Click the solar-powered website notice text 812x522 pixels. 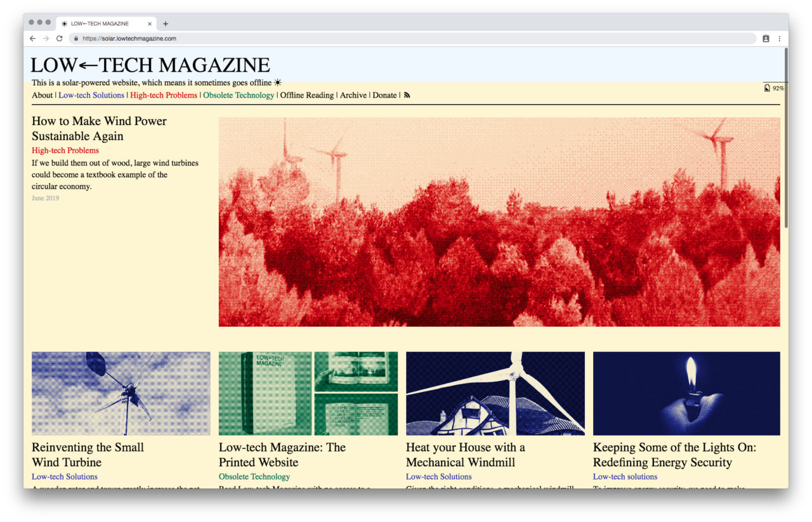click(x=152, y=82)
